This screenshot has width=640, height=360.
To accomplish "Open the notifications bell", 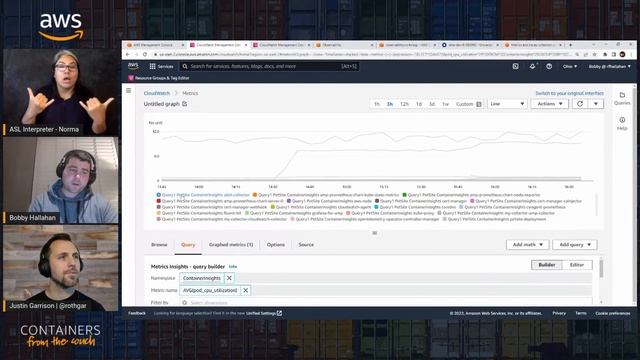I will (532, 66).
